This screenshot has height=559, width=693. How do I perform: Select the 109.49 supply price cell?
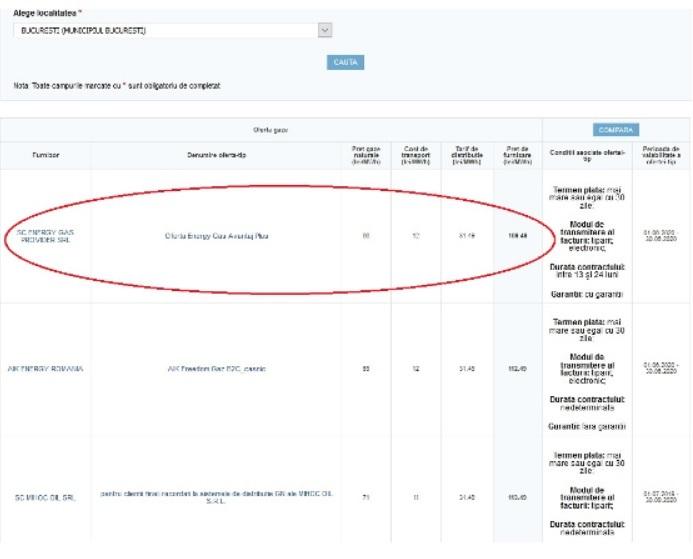[x=517, y=236]
